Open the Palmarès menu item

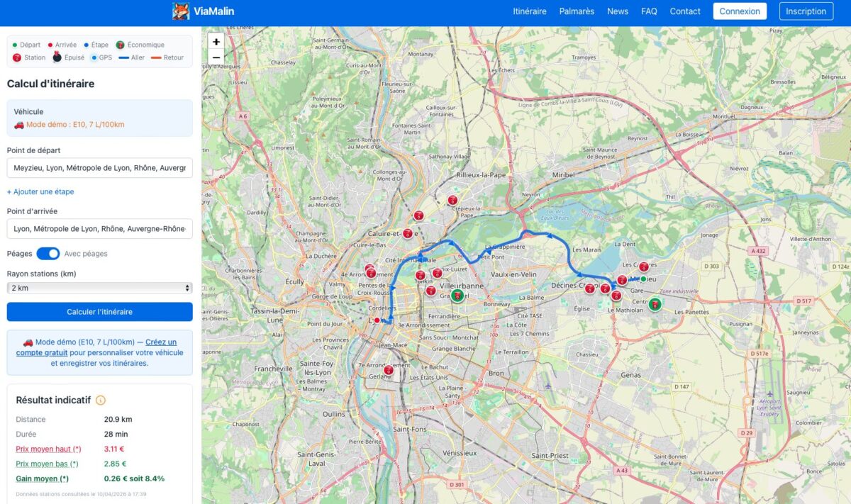point(577,11)
